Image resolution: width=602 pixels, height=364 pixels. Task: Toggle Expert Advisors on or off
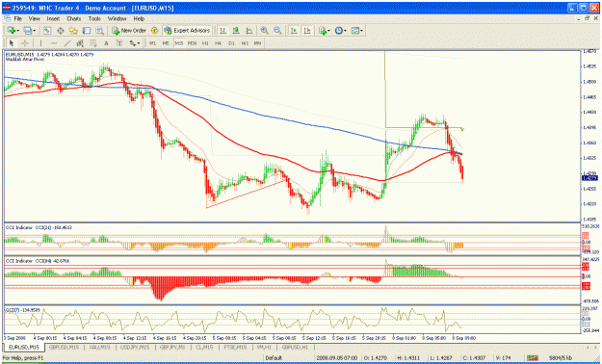pos(187,31)
